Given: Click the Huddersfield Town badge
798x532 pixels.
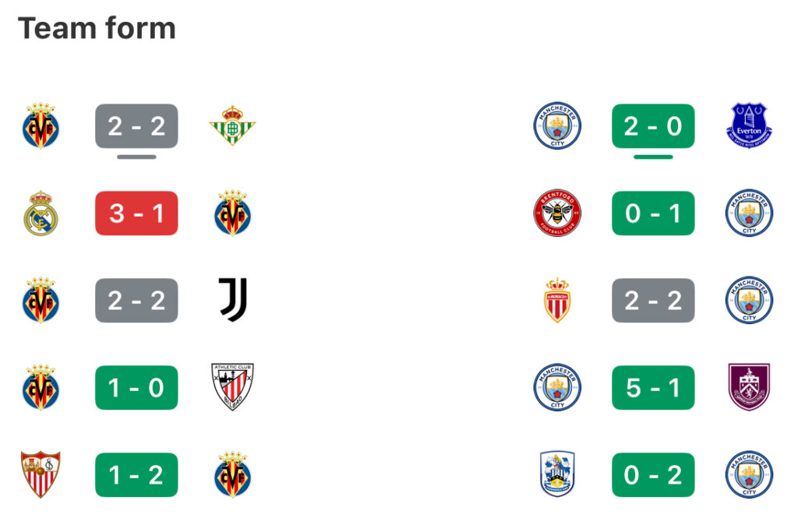Looking at the screenshot, I should [x=557, y=474].
